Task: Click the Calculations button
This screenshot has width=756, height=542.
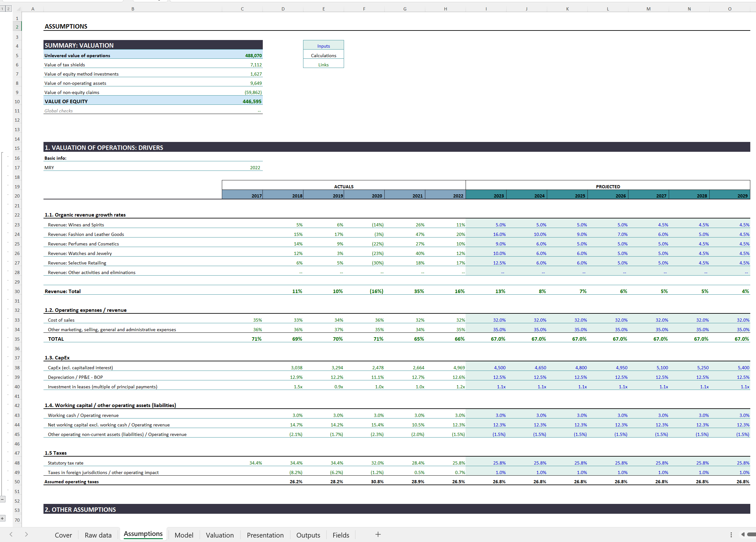Action: 323,55
